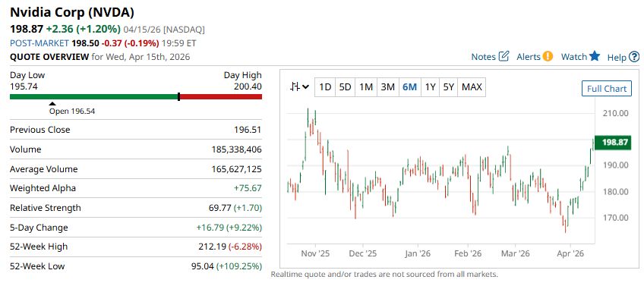Choose the 3M chart period
Viewport: 644px width, 286px height.
[x=388, y=87]
